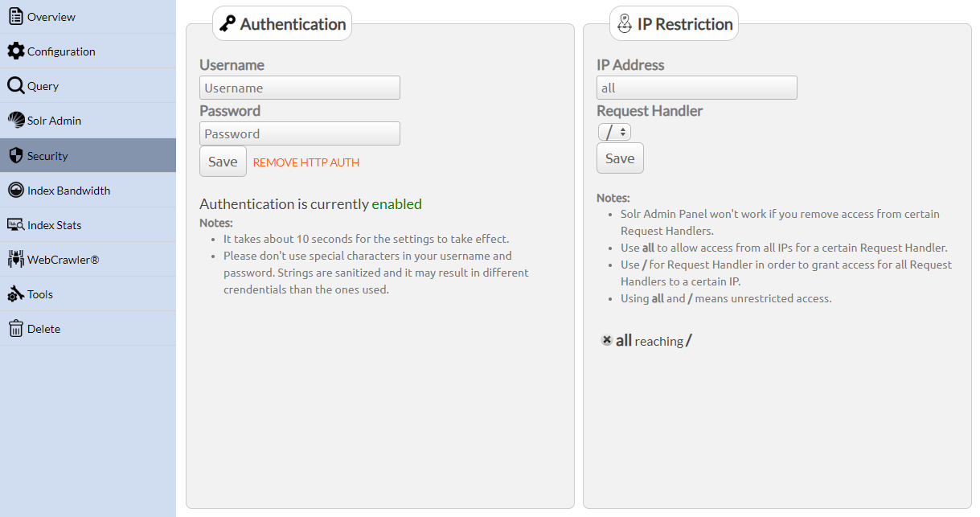Viewport: 980px width, 517px height.
Task: Click into the Password field
Action: coord(299,133)
